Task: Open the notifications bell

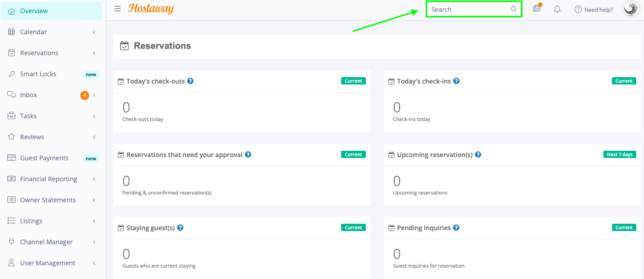Action: coord(557,9)
